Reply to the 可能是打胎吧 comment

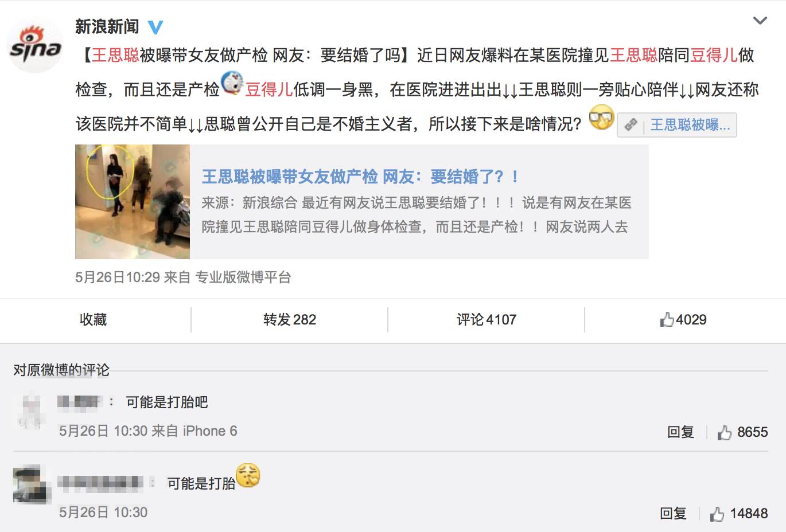680,432
